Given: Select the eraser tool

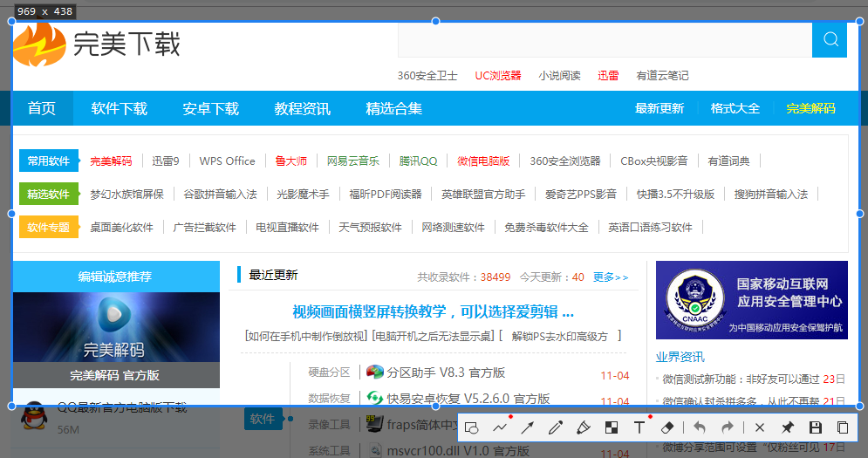Looking at the screenshot, I should [667, 427].
